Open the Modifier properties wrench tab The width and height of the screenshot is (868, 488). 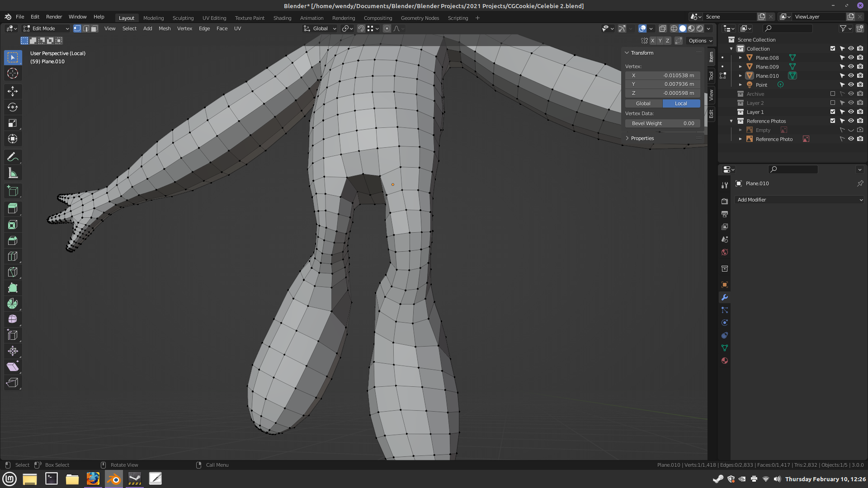725,297
